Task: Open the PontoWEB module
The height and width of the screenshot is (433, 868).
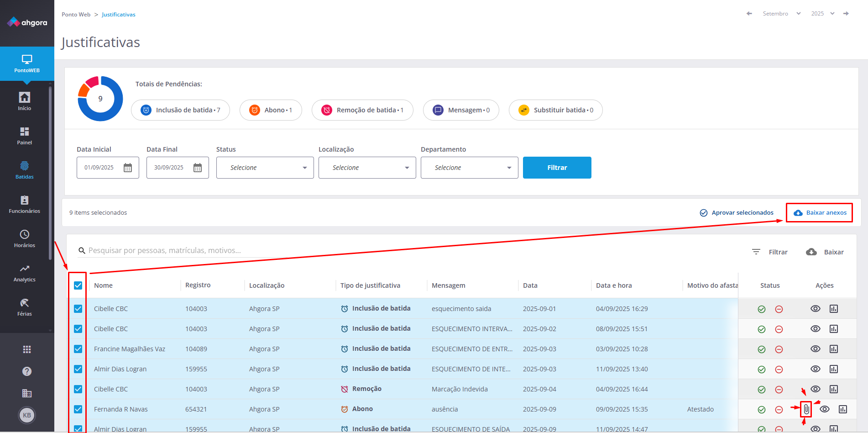Action: [x=27, y=63]
